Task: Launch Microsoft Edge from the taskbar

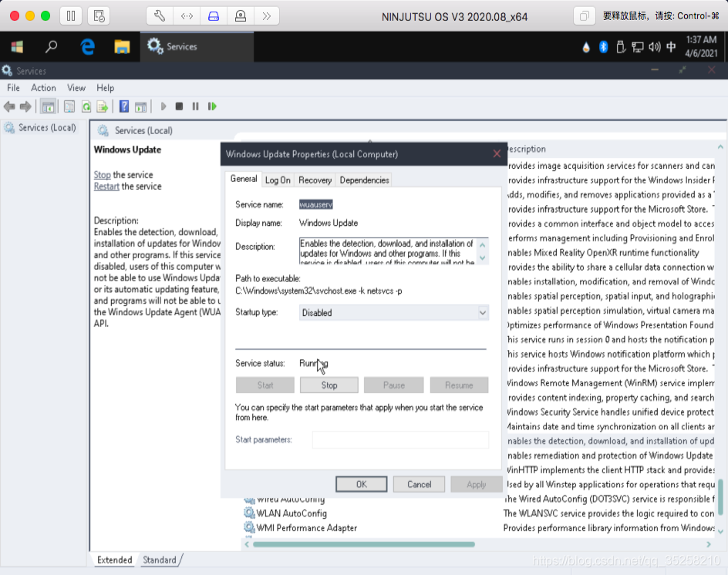Action: point(87,46)
